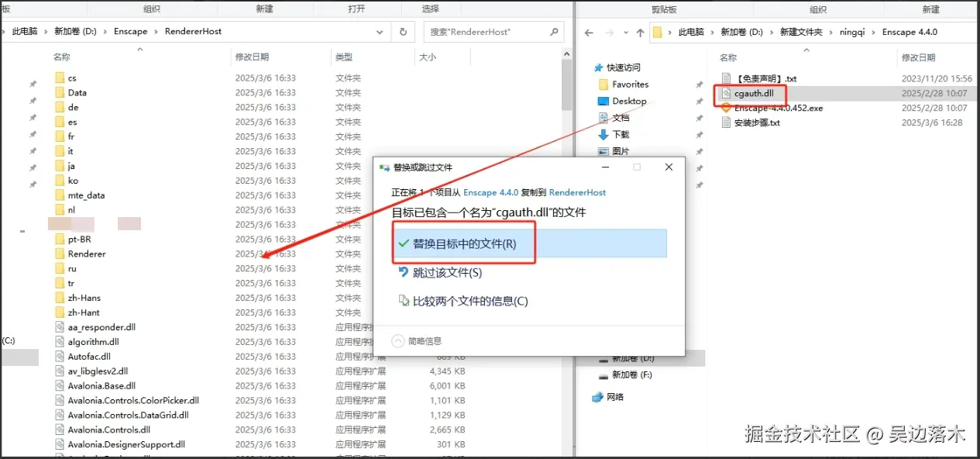980x459 pixels.
Task: Select the Renderer folder icon
Action: tap(60, 254)
